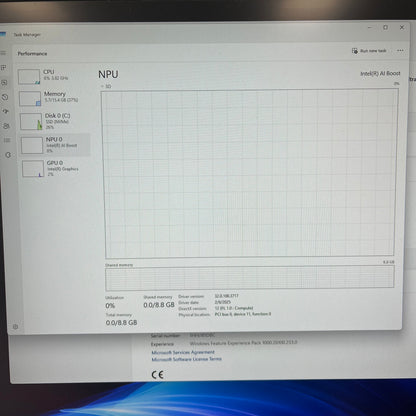Click the Driver version value
The image size is (416, 416).
pos(227,296)
